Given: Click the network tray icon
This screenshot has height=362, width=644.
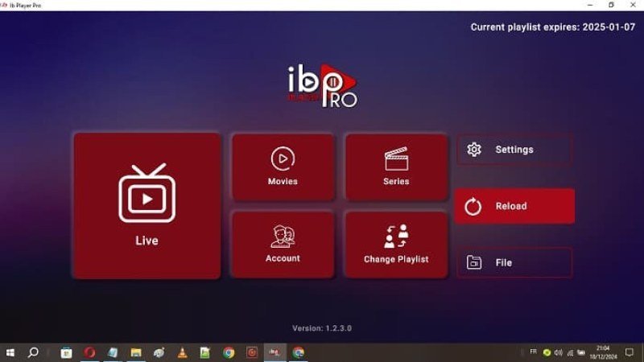Looking at the screenshot, I should tap(570, 352).
